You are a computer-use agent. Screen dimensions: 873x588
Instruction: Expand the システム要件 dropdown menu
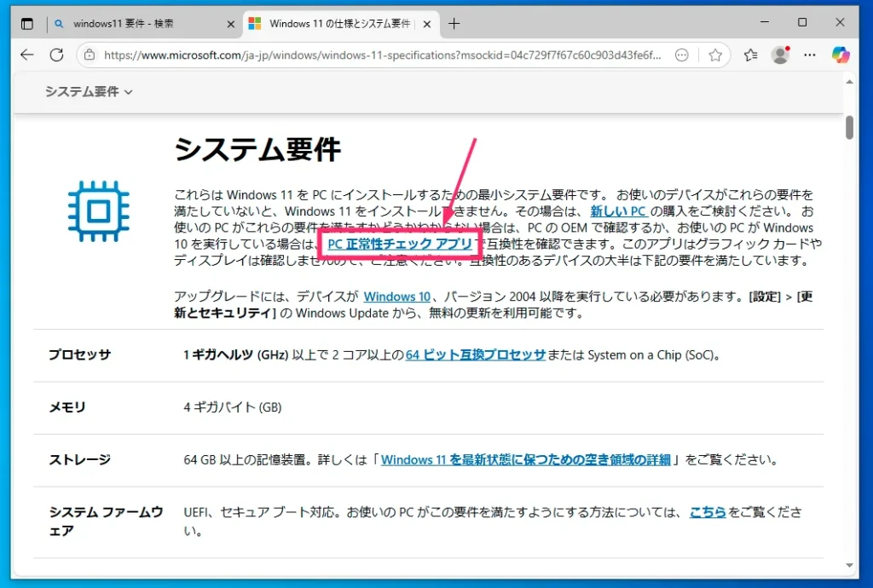(x=89, y=91)
